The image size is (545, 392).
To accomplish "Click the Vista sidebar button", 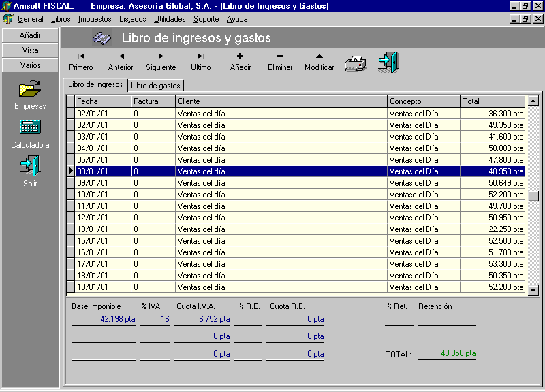I will [x=30, y=50].
